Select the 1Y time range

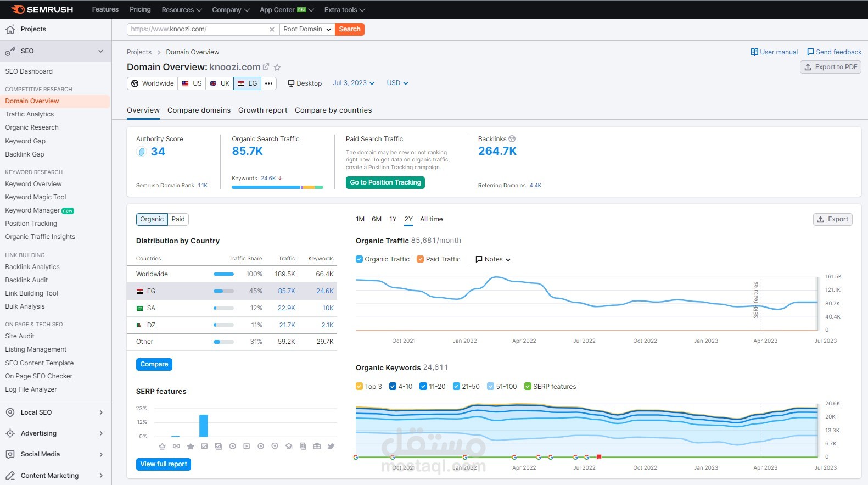tap(393, 219)
